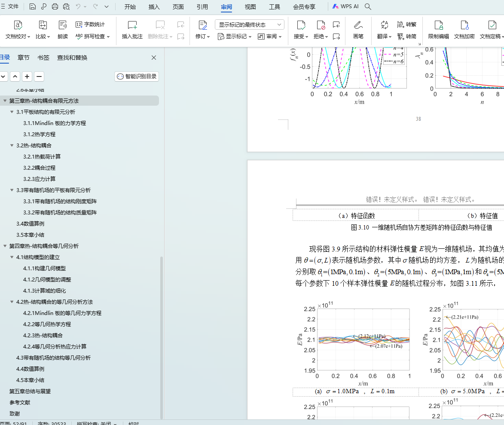The image size is (504, 425).
Task: Open 字数统计 word count
Action: (90, 24)
